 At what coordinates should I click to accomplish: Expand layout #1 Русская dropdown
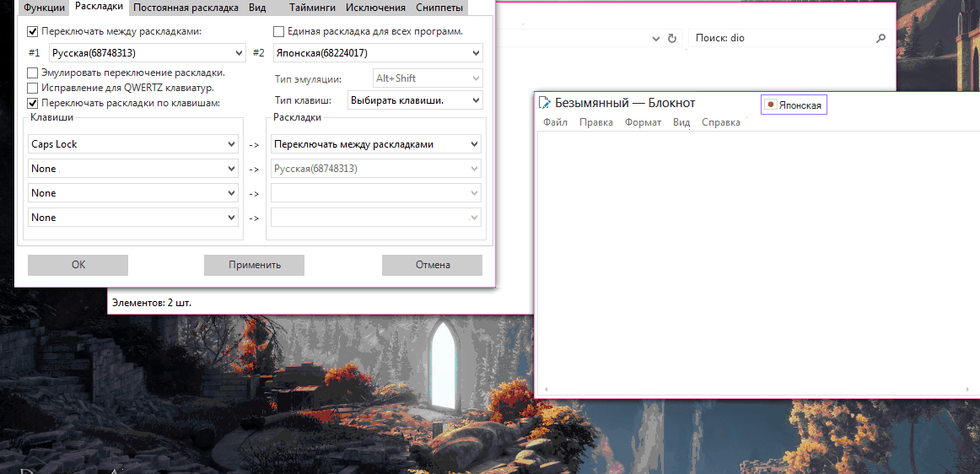[148, 53]
